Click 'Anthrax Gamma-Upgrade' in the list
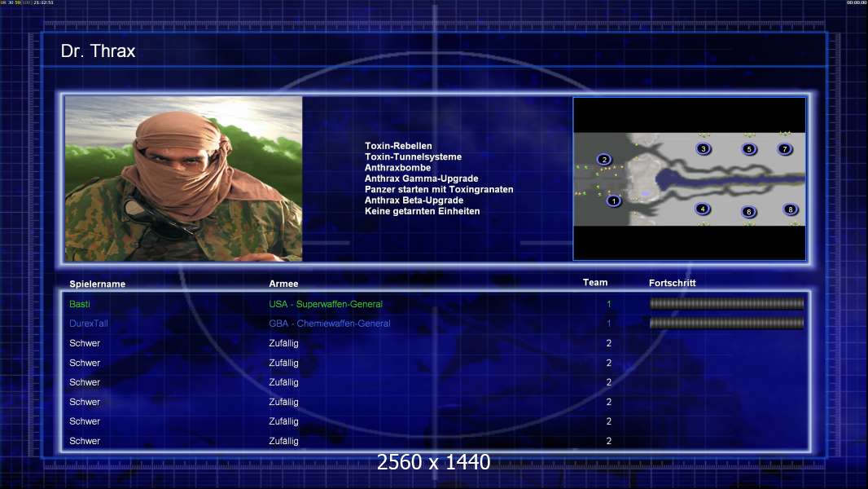Screen dimensions: 868x489 tap(421, 178)
